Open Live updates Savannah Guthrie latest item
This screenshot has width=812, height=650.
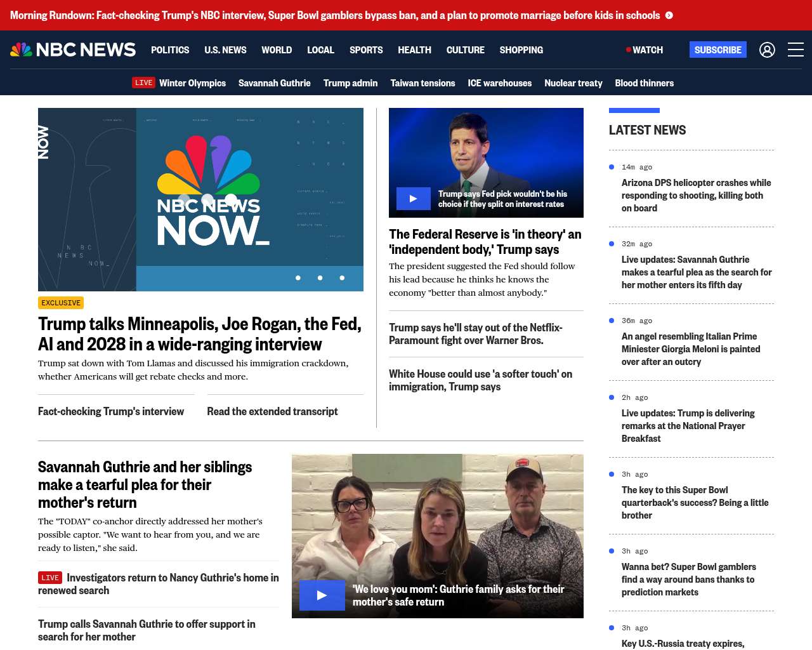coord(697,272)
